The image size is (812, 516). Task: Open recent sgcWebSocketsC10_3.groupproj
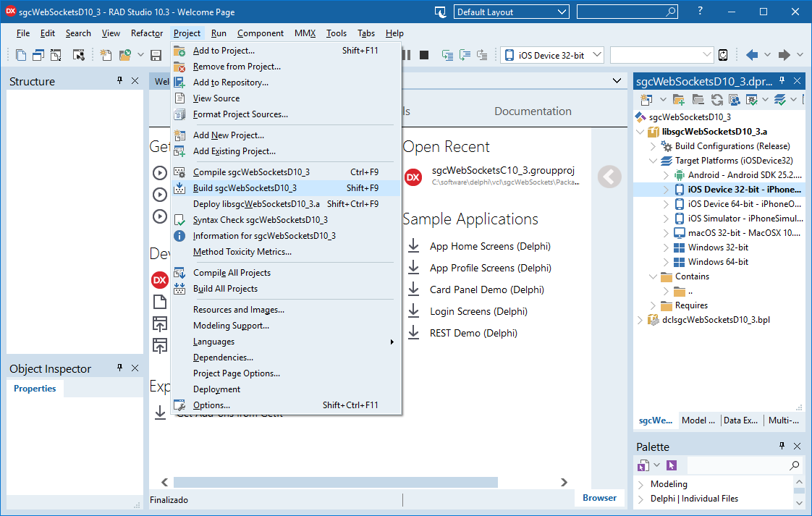[x=503, y=171]
